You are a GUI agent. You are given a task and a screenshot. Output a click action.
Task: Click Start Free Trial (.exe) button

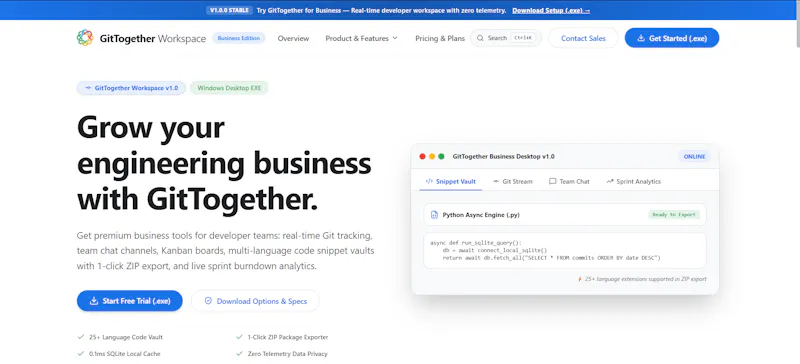(x=130, y=301)
